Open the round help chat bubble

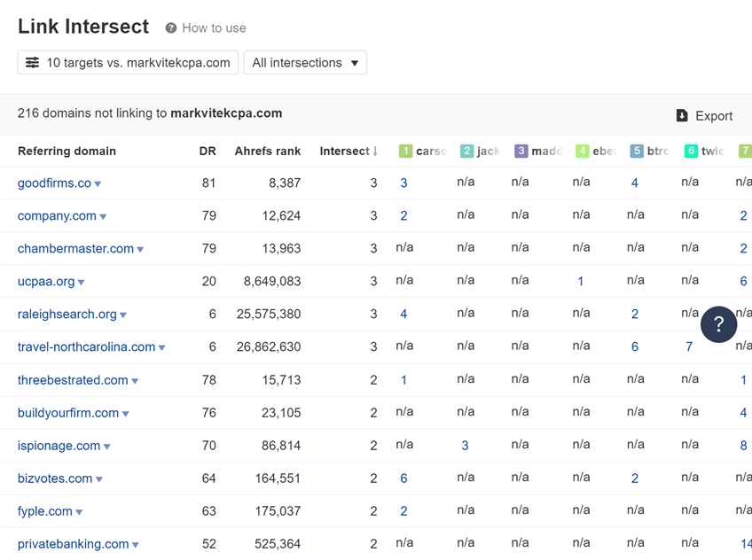tap(718, 324)
